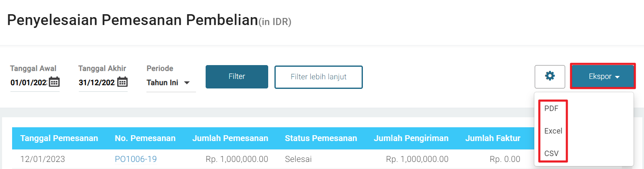Open the Filter lebih lanjut options
Image resolution: width=644 pixels, height=169 pixels.
319,77
